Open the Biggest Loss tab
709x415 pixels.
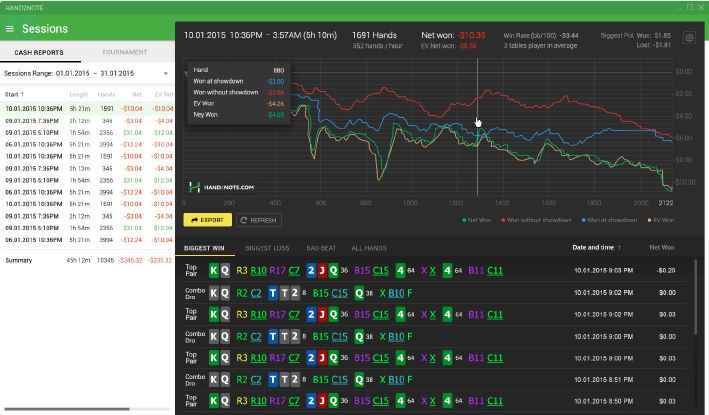coord(267,247)
